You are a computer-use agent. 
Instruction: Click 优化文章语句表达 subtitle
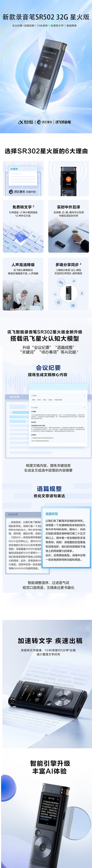click(49, 496)
